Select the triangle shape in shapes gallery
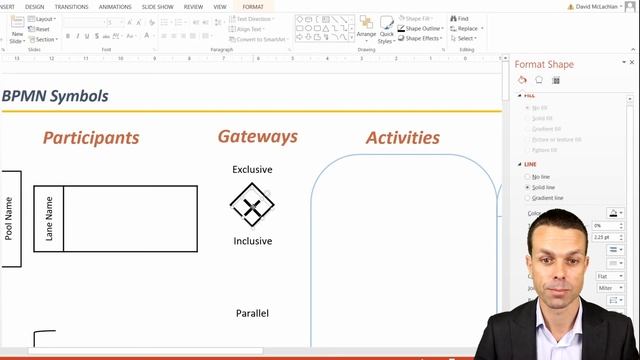 click(326, 28)
